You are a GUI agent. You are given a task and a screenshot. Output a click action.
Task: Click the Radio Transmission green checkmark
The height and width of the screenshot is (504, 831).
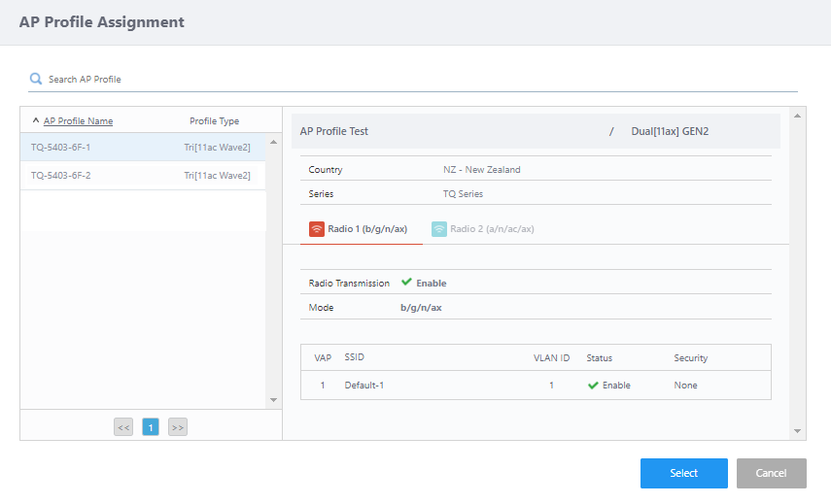[406, 283]
